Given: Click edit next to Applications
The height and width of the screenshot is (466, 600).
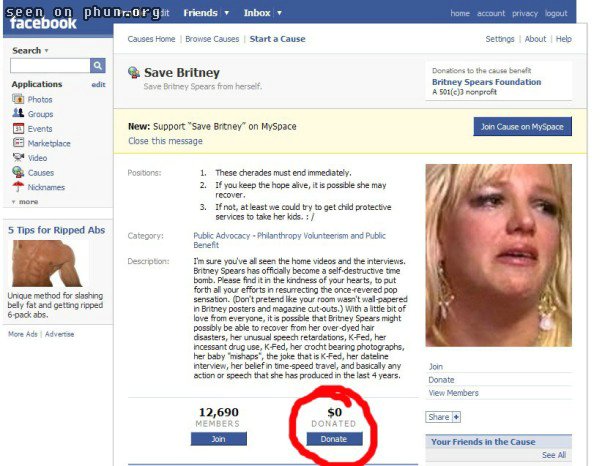Looking at the screenshot, I should [x=98, y=85].
